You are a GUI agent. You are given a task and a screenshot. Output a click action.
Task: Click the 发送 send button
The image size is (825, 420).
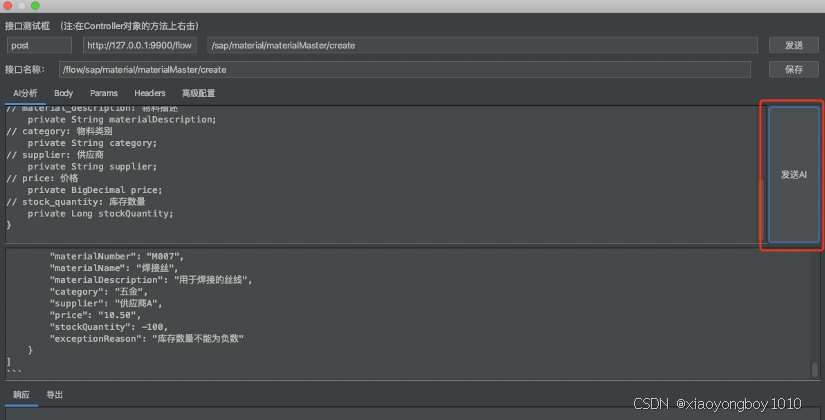(793, 45)
